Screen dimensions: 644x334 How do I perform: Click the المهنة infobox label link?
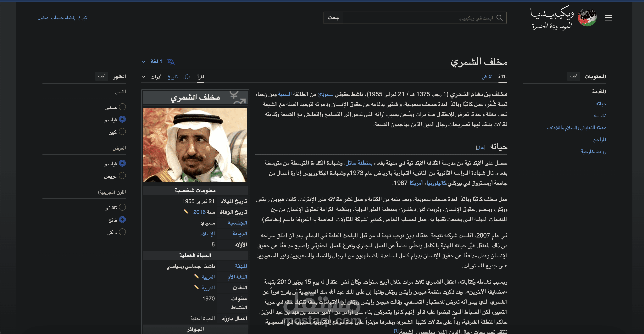[241, 266]
